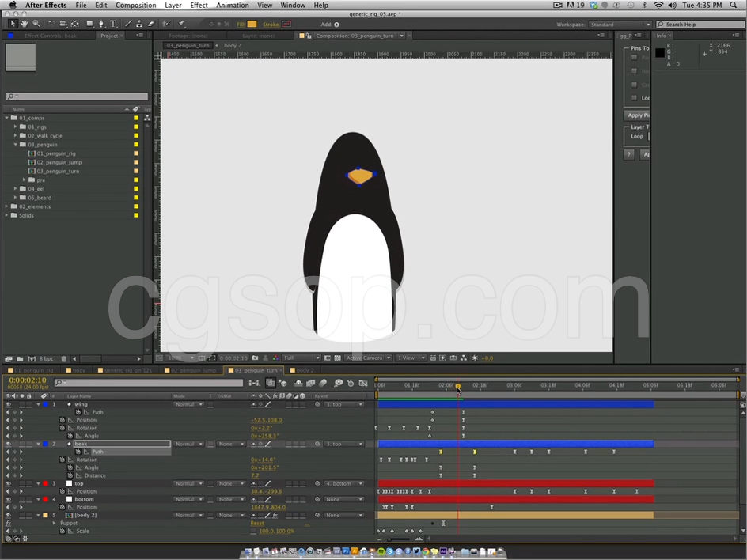Toggle the shy layers hide switch

[x=298, y=383]
